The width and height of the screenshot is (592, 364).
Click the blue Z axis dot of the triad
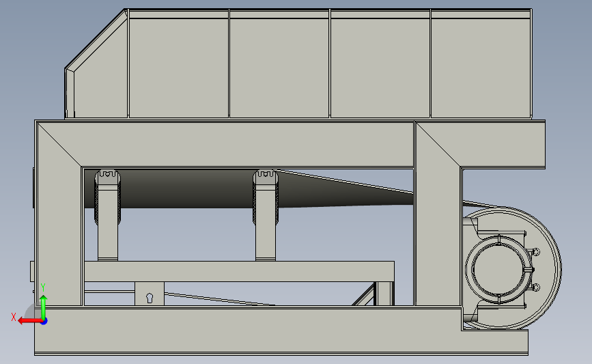point(44,322)
